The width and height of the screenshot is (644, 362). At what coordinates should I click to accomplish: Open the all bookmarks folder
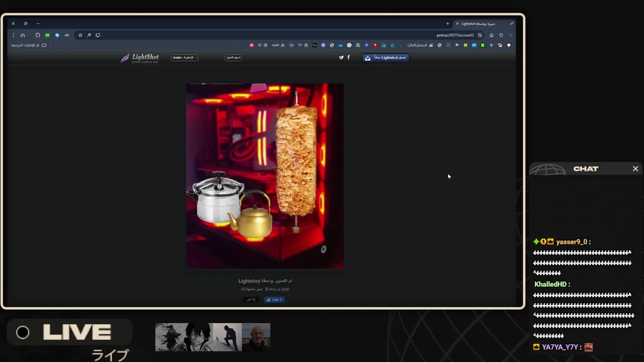point(29,45)
